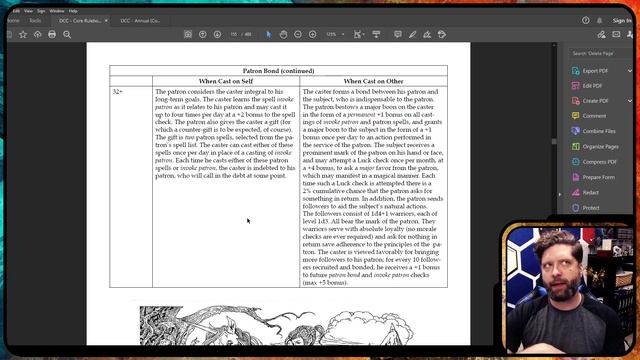Open the Edit PDF tool

tap(592, 86)
